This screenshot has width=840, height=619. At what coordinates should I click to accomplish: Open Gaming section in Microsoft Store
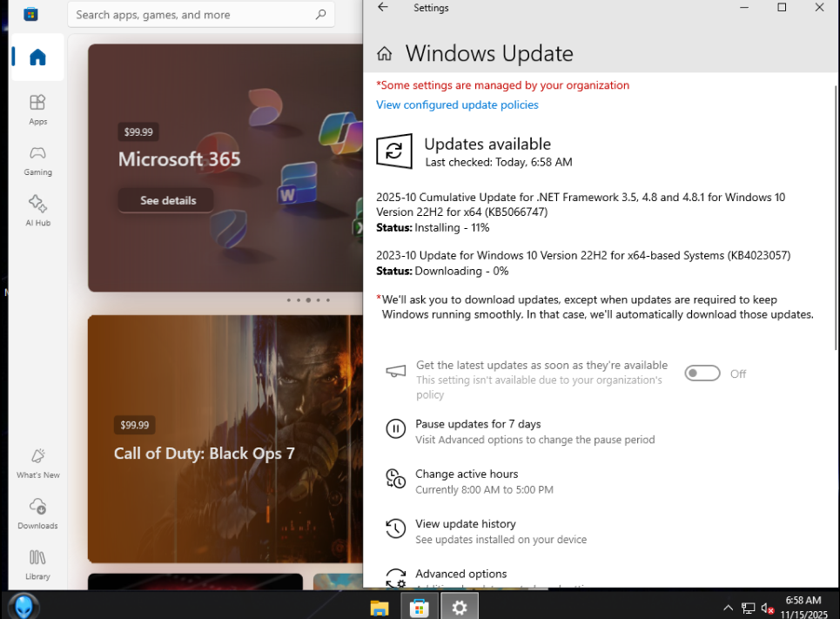37,161
